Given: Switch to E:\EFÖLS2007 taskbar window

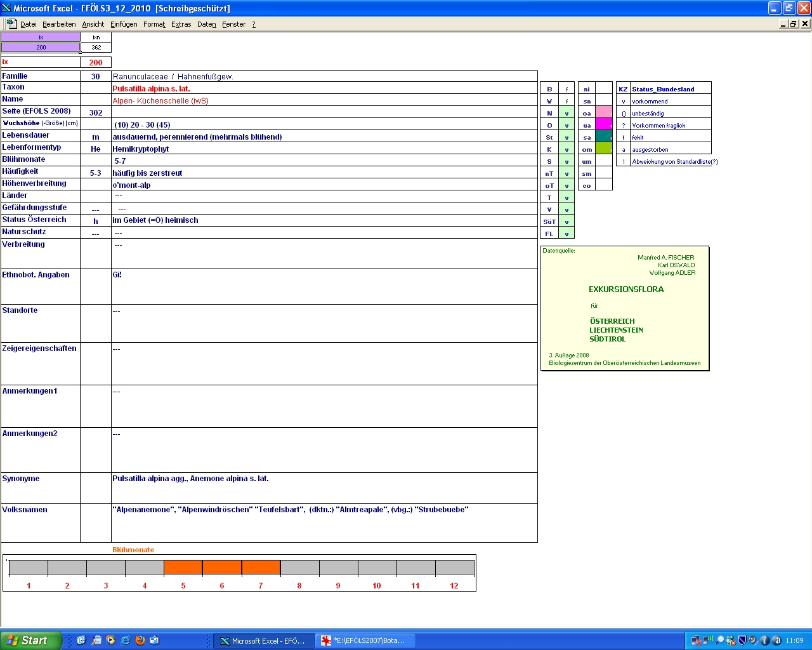Looking at the screenshot, I should coord(365,640).
